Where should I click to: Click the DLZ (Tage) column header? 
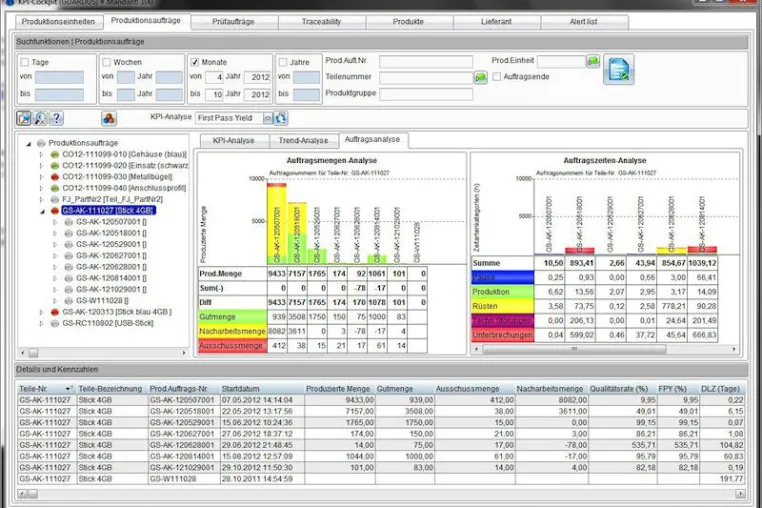click(x=721, y=389)
